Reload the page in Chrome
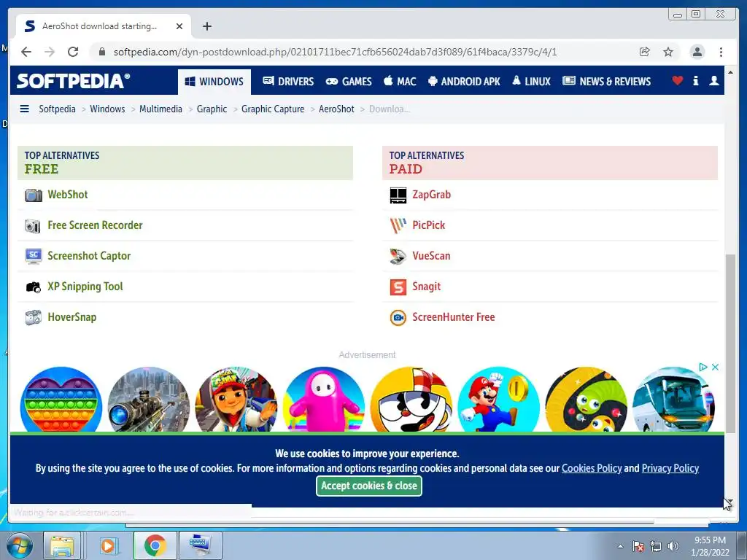Image resolution: width=747 pixels, height=560 pixels. tap(73, 52)
